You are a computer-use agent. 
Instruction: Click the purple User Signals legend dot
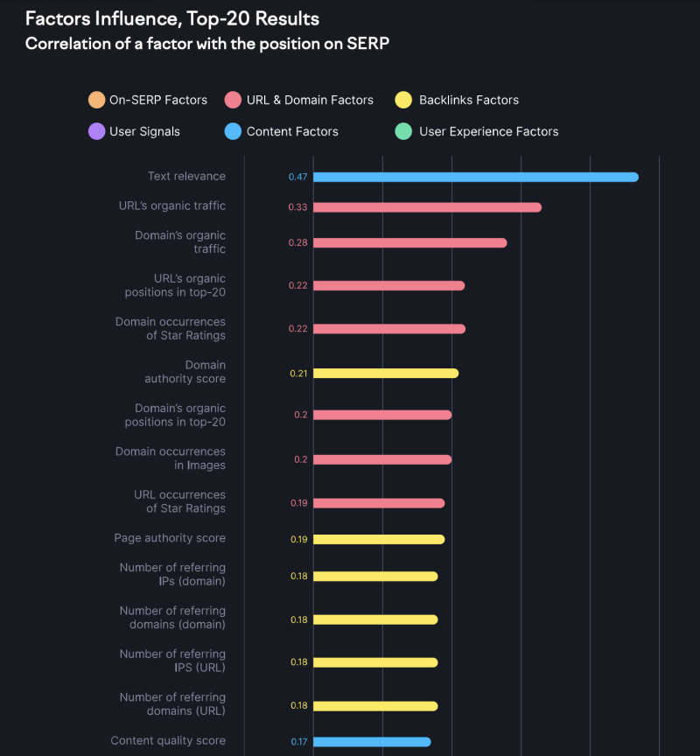pyautogui.click(x=96, y=131)
